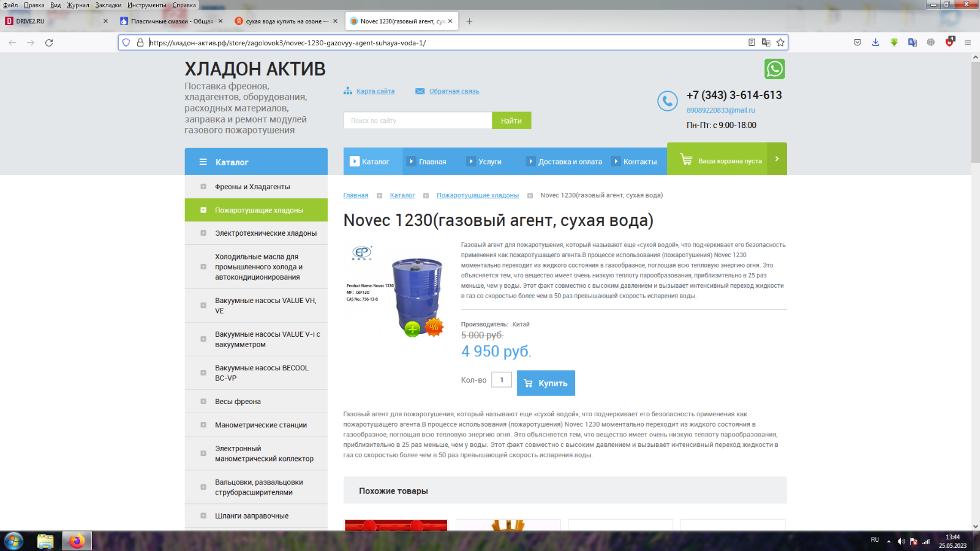Open Инструменты menu
Viewport: 980px width, 551px height.
point(146,5)
